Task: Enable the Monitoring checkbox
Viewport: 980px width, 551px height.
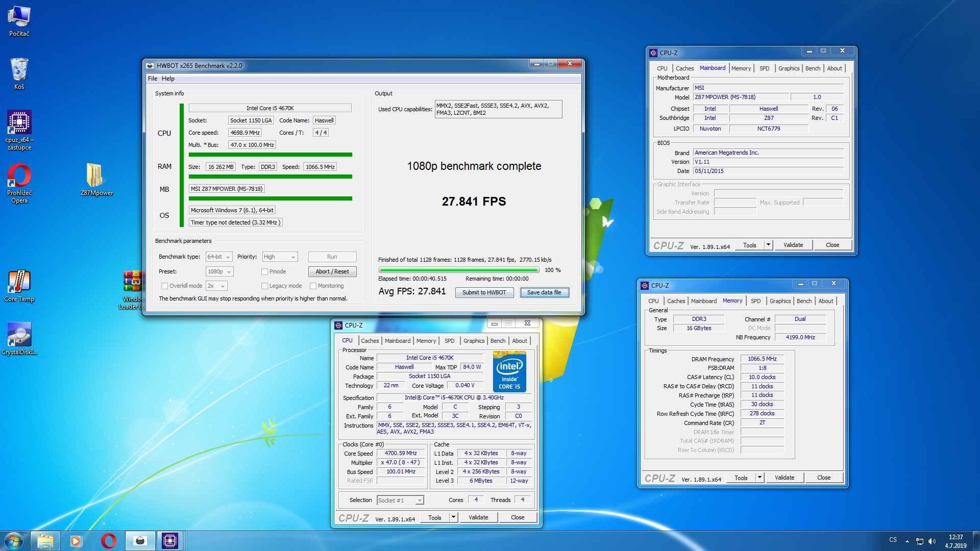Action: pos(313,286)
